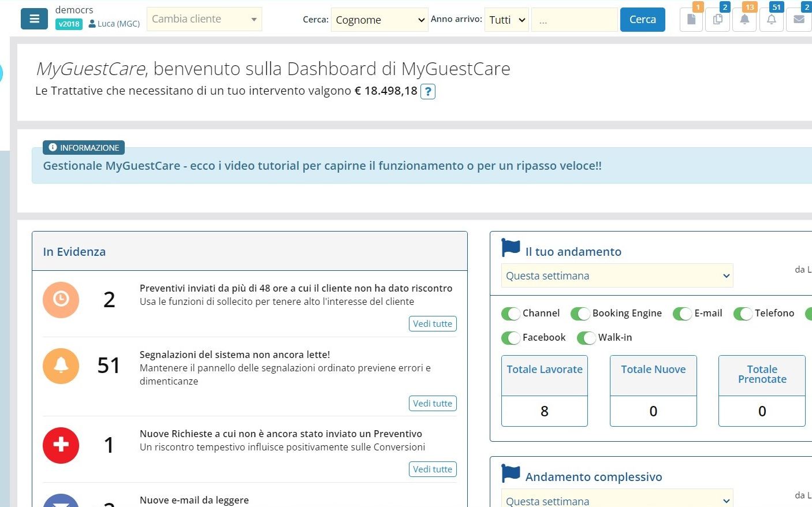This screenshot has width=812, height=507.
Task: Open the Anno arrivo Tutti dropdown
Action: point(506,20)
